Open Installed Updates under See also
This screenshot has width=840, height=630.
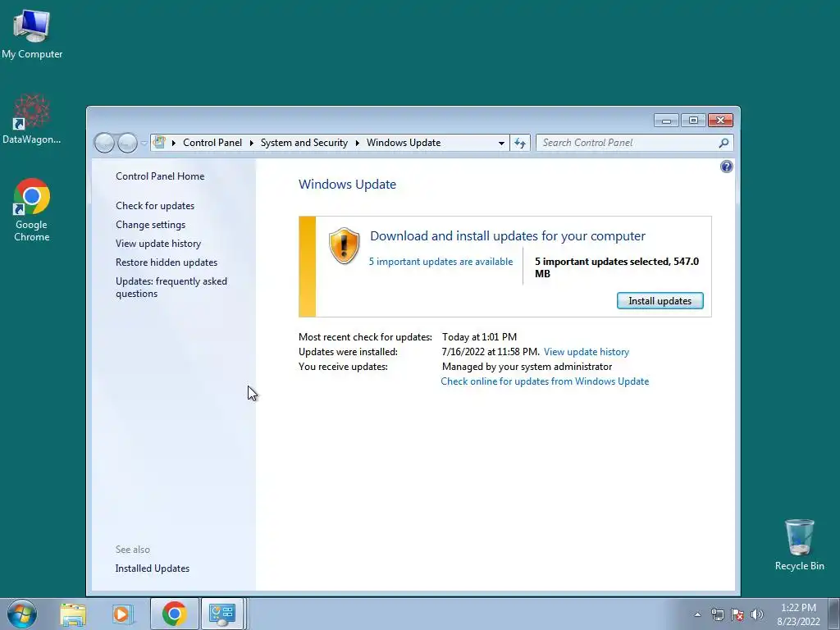click(x=152, y=568)
